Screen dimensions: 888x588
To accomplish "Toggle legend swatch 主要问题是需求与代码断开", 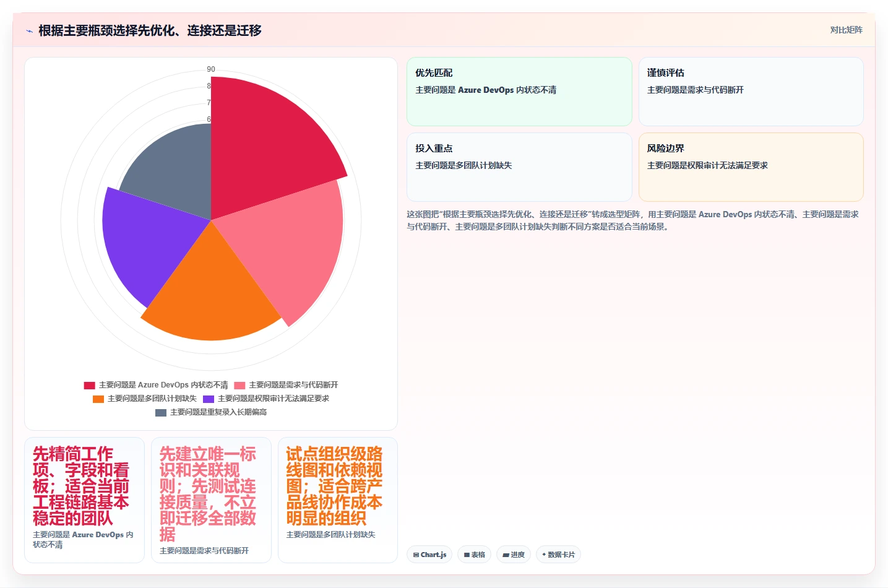I will (x=239, y=385).
